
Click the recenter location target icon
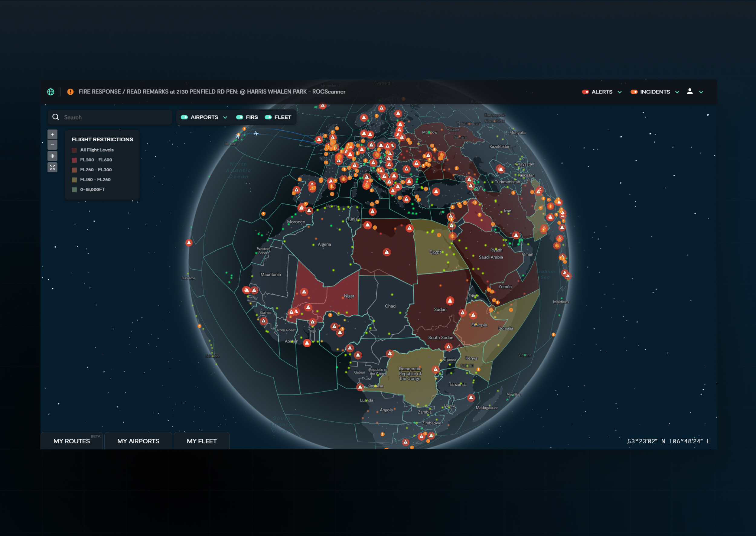(x=52, y=156)
